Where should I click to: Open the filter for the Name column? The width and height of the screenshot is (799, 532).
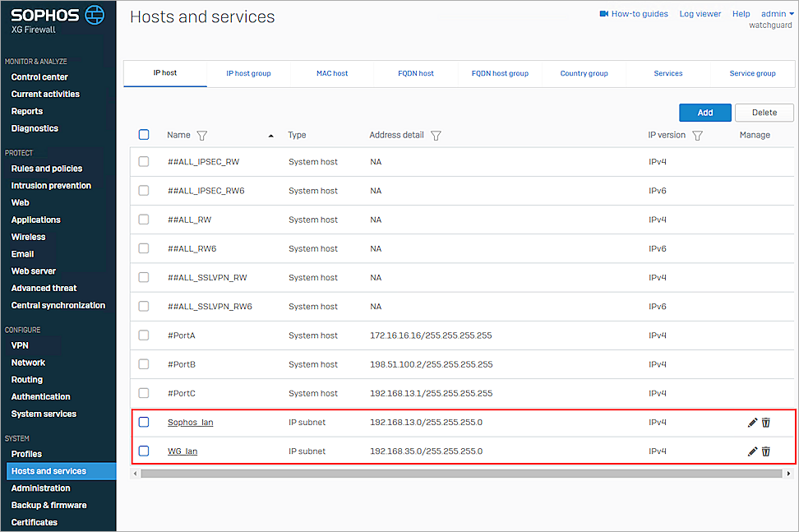201,135
